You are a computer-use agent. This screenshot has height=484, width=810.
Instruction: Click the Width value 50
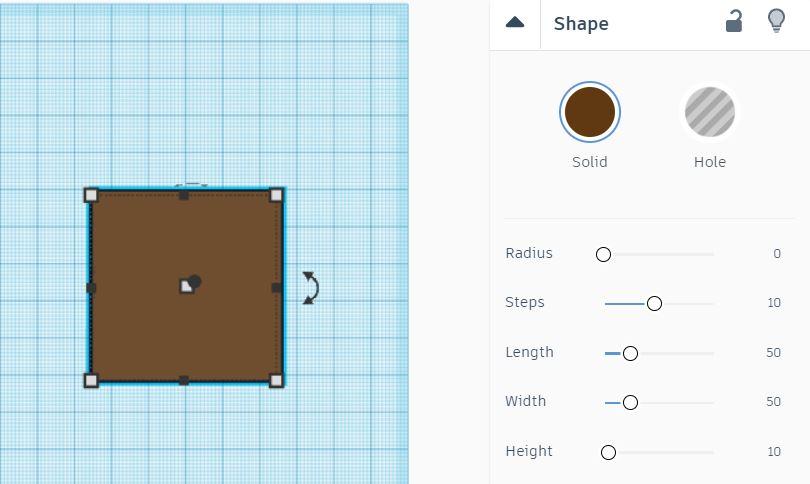(773, 401)
